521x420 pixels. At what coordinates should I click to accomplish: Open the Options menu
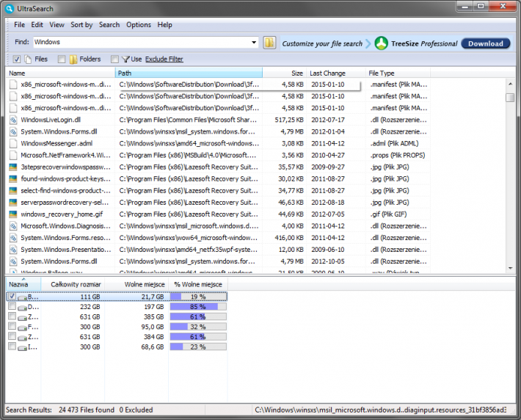tap(139, 25)
